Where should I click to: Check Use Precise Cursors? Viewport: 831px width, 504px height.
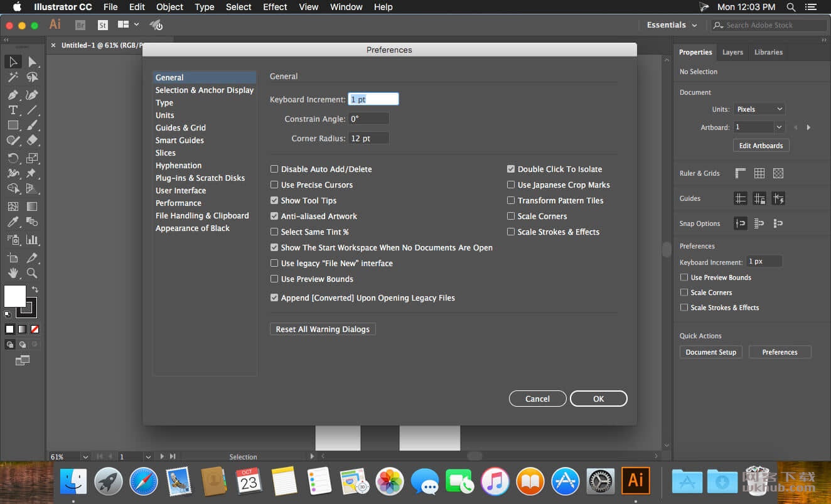(x=274, y=185)
